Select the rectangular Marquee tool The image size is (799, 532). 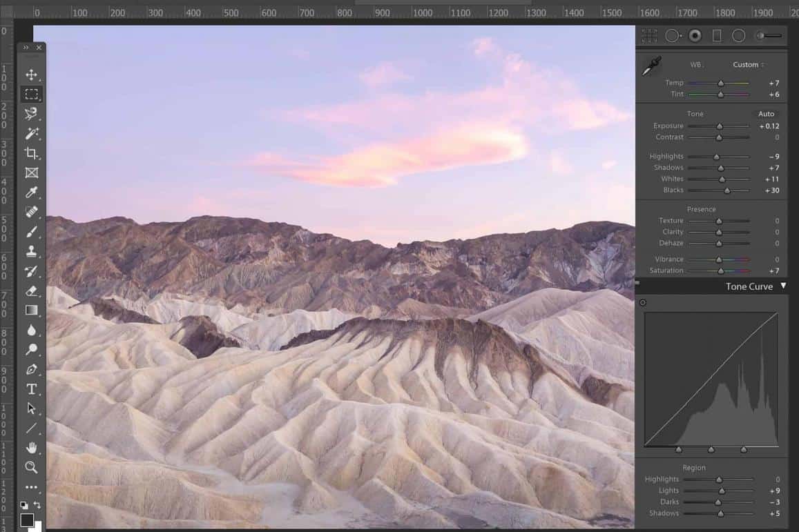click(x=32, y=95)
